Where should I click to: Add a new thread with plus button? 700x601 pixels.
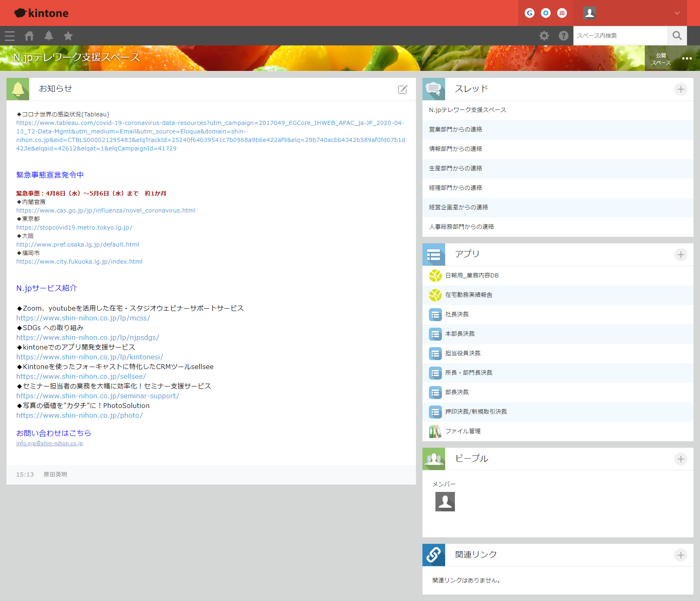(x=681, y=89)
